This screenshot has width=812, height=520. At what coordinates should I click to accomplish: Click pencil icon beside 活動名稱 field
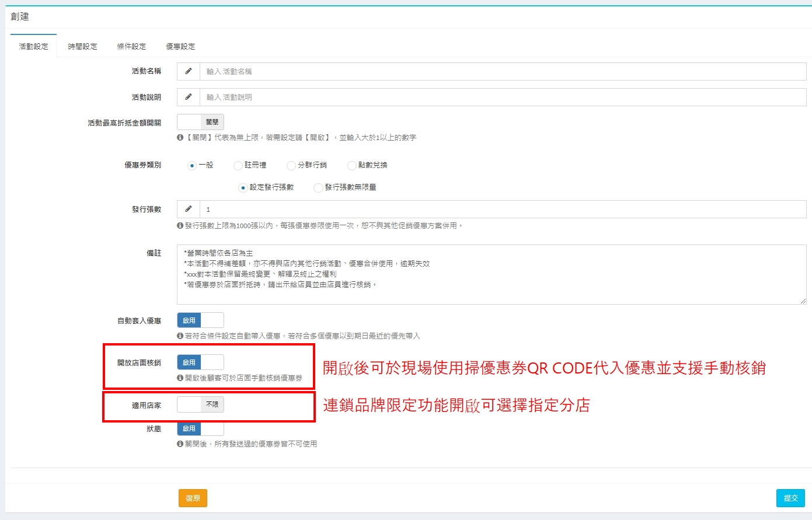coord(189,71)
